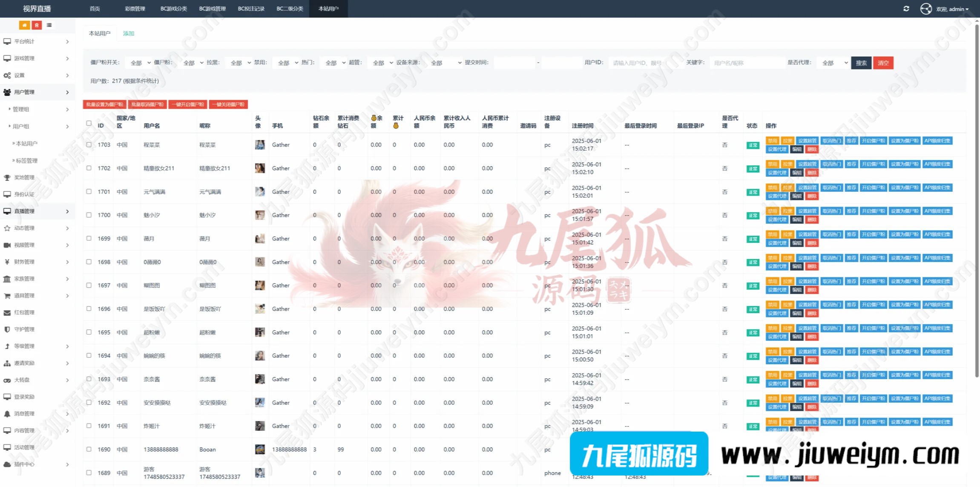Click the yen icon beside 财务管理
980x487 pixels.
coord(7,262)
